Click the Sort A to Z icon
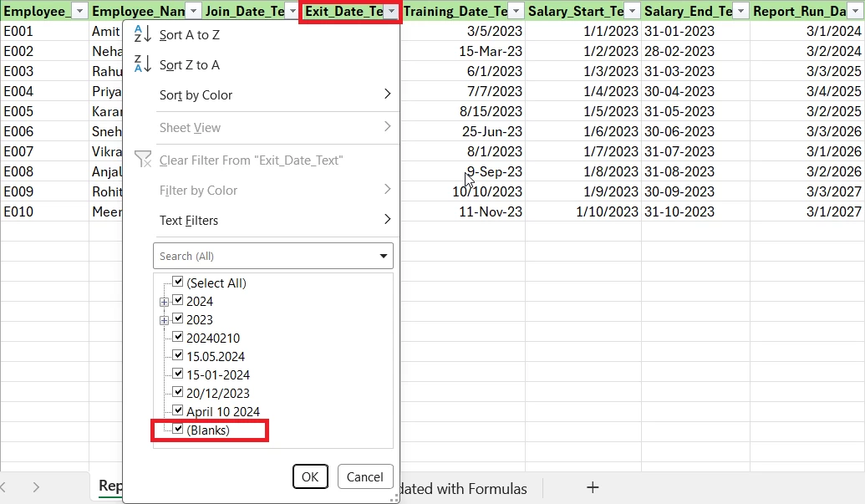This screenshot has width=865, height=504. click(142, 34)
